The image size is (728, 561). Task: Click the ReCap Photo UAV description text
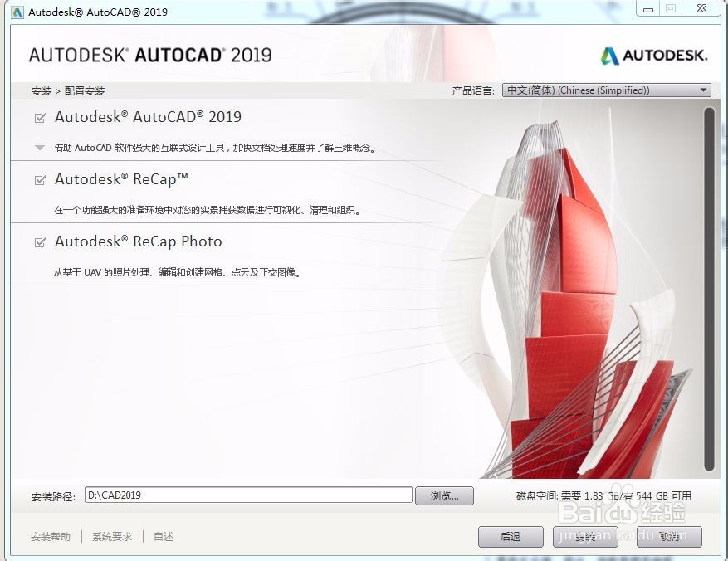pyautogui.click(x=178, y=272)
